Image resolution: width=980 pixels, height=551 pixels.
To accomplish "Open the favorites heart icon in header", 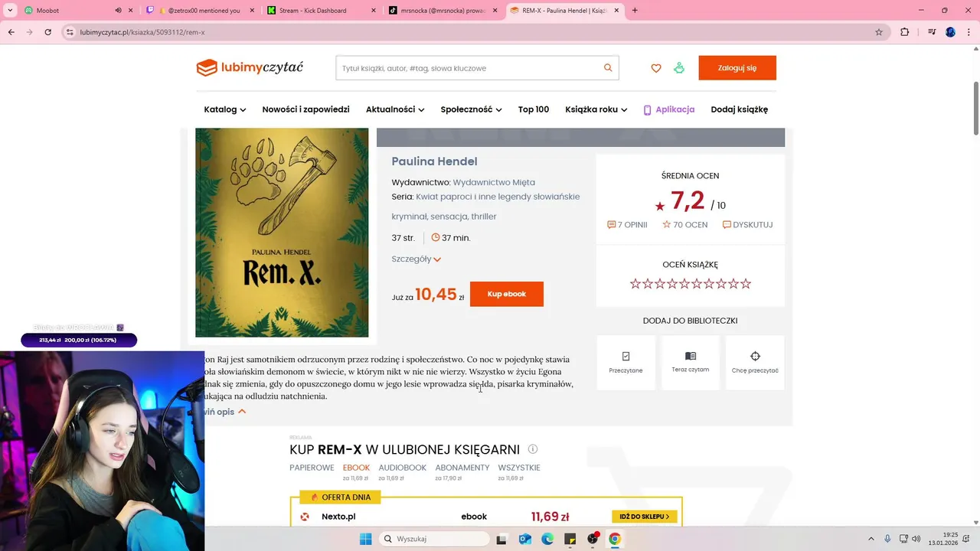I will coord(656,68).
